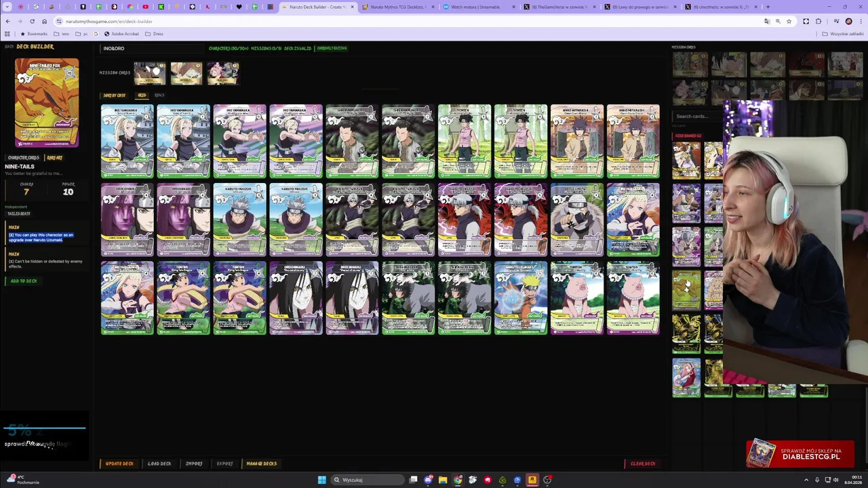Open the 'pc' bookmarks folder
This screenshot has width=868, height=488.
pyautogui.click(x=82, y=33)
